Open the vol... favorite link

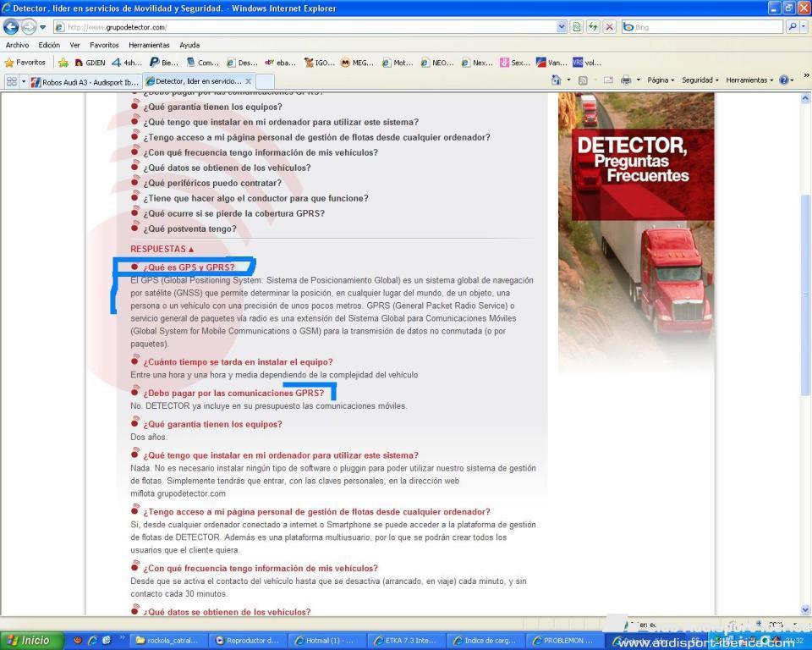[x=587, y=63]
